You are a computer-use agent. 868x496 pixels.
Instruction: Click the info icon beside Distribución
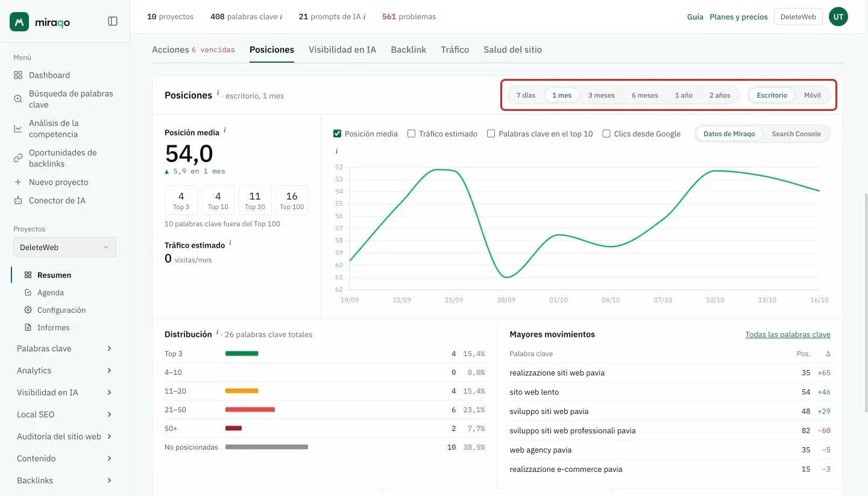point(217,332)
